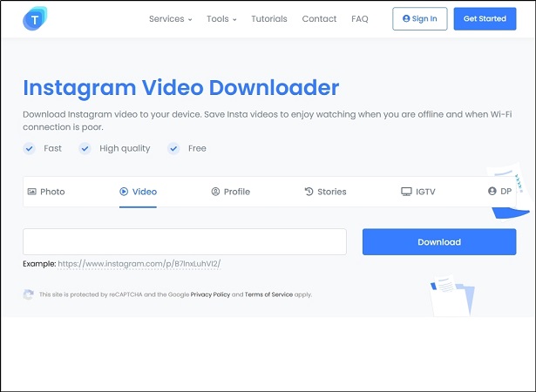Click the 'High quality' feature text
536x392 pixels.
(125, 148)
